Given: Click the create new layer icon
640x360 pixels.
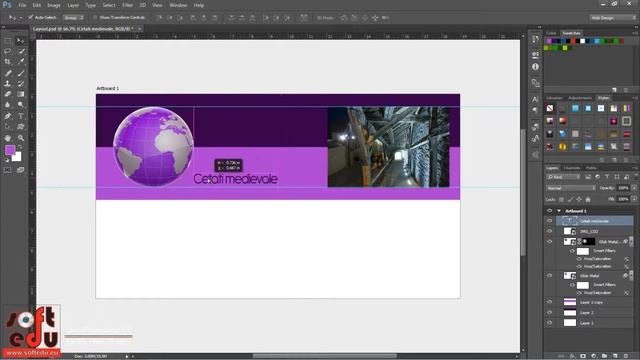Looking at the screenshot, I should tap(616, 356).
